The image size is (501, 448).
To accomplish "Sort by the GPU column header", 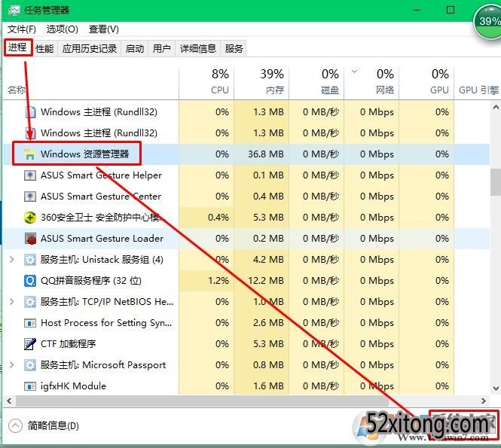I will click(x=426, y=83).
